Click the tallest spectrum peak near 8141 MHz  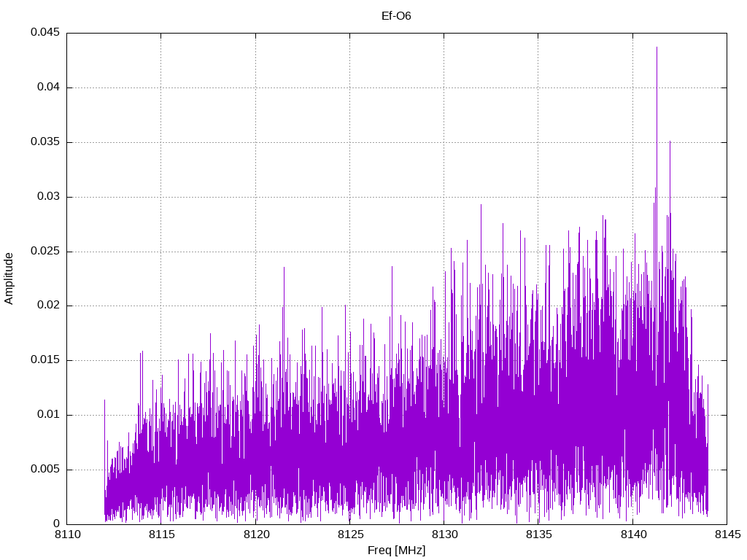click(x=657, y=47)
